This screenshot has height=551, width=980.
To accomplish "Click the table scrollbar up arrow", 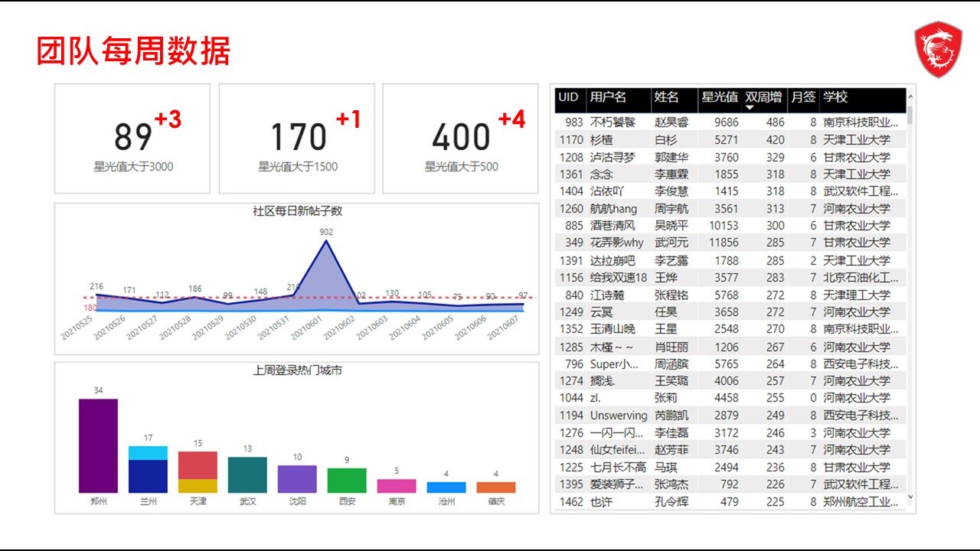I will 910,97.
